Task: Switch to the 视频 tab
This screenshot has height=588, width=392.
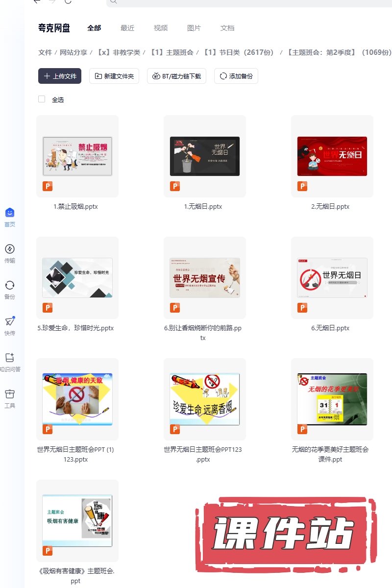Action: tap(161, 28)
